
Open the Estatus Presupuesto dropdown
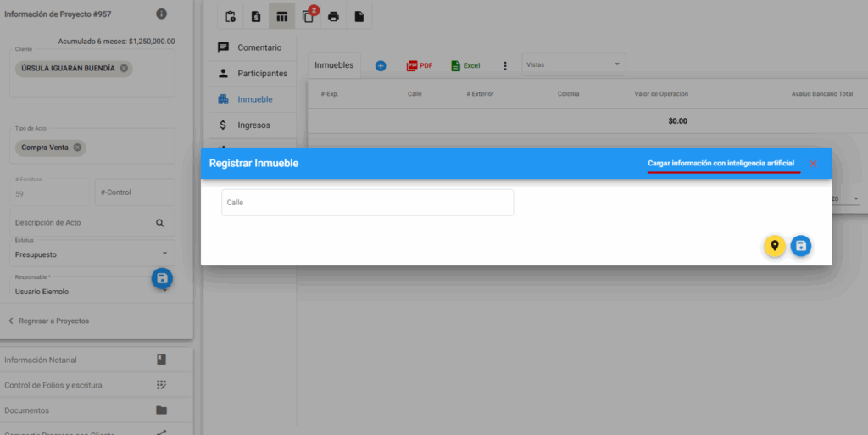pos(92,254)
